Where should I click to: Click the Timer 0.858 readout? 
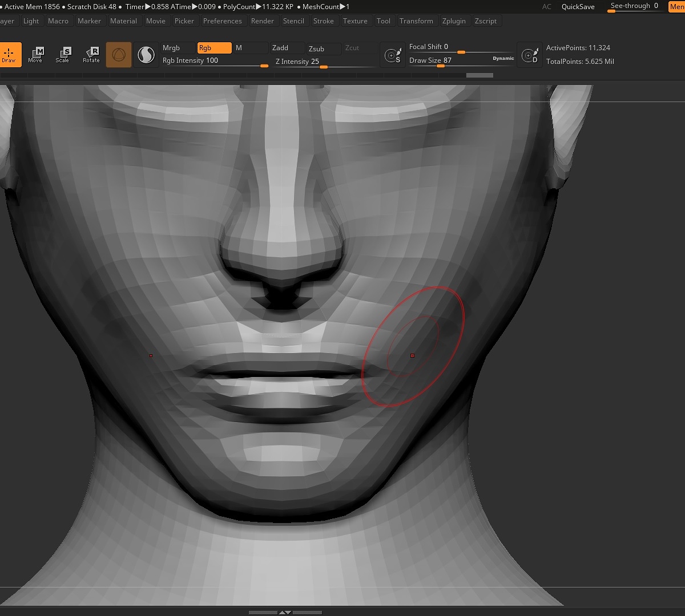tap(147, 7)
